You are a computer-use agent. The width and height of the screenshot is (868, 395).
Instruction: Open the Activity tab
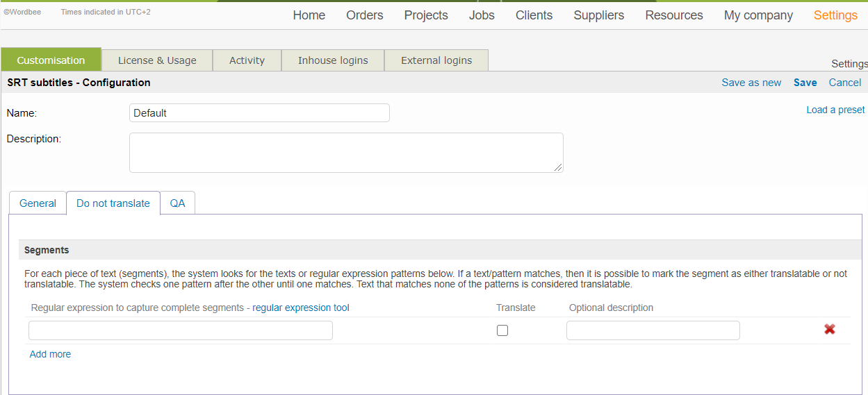click(x=247, y=60)
